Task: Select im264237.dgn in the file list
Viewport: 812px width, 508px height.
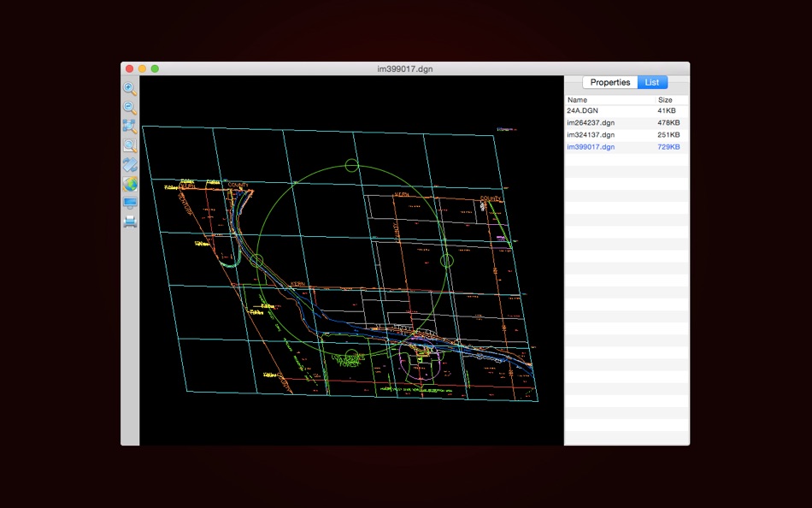Action: [x=591, y=123]
